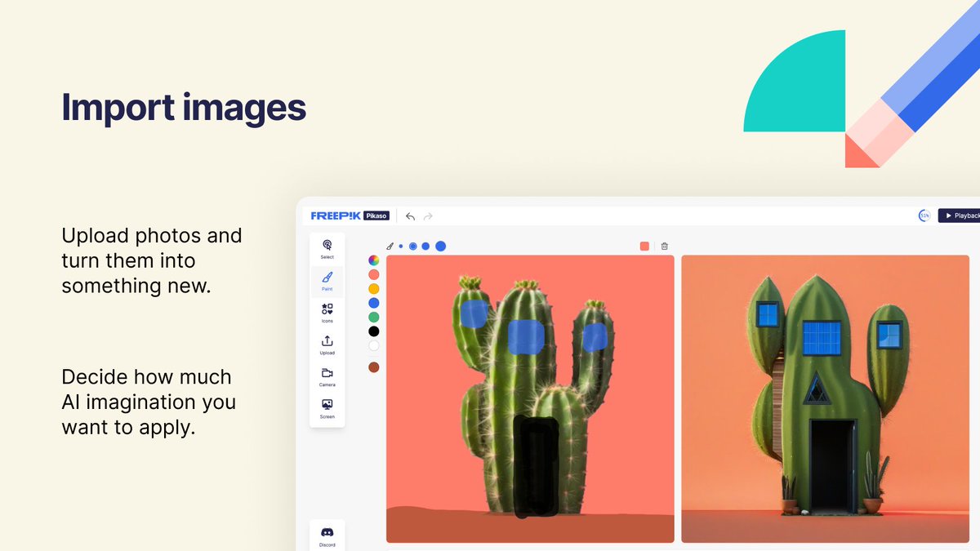
Task: Click the circular progress percentage indicator
Action: (924, 216)
